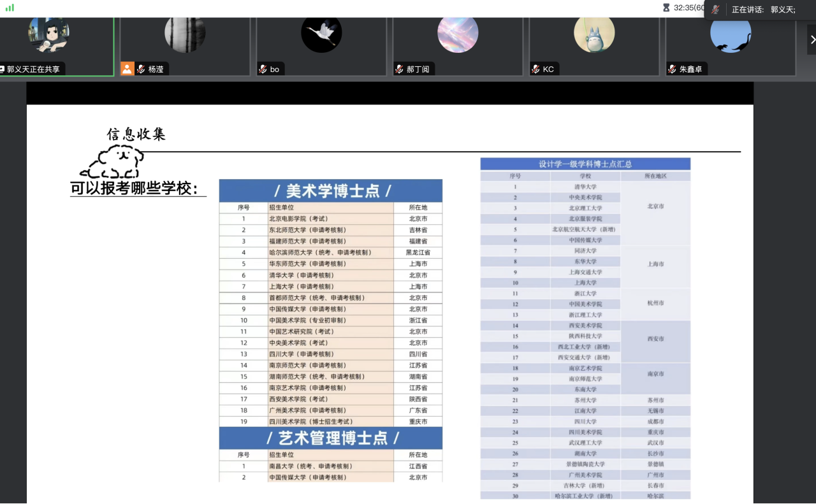
Task: Expand participant strip with right chevron arrow
Action: [812, 40]
